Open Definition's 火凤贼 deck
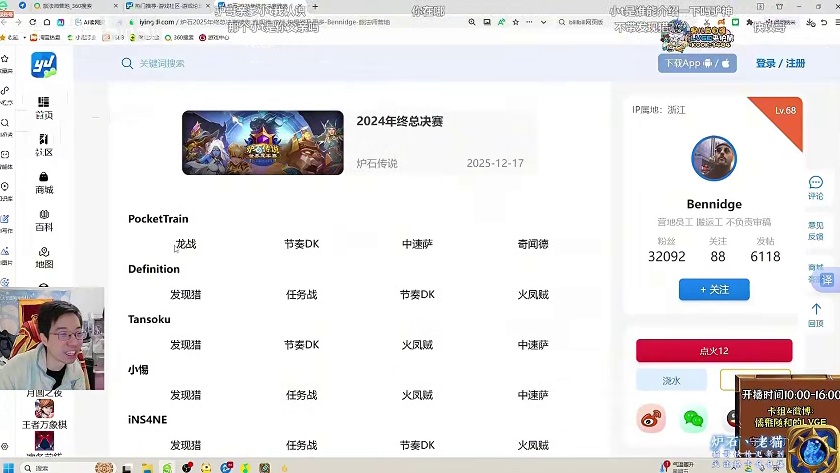The width and height of the screenshot is (840, 473). 532,295
